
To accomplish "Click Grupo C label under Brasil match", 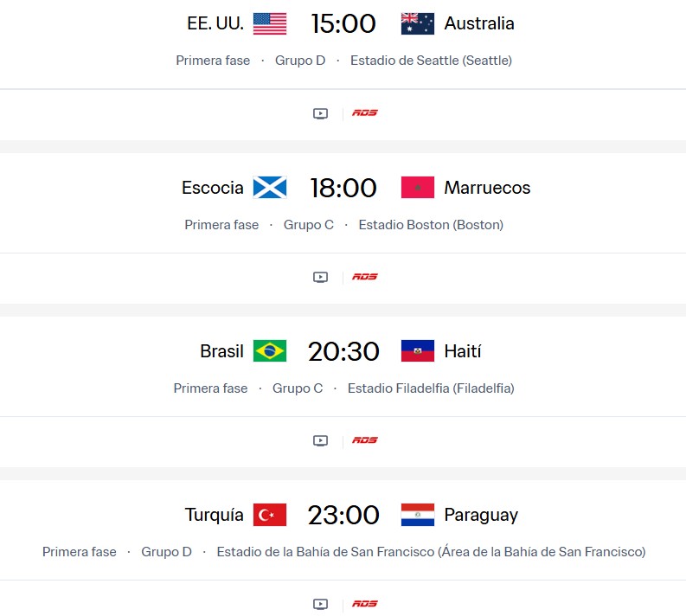I will point(298,388).
